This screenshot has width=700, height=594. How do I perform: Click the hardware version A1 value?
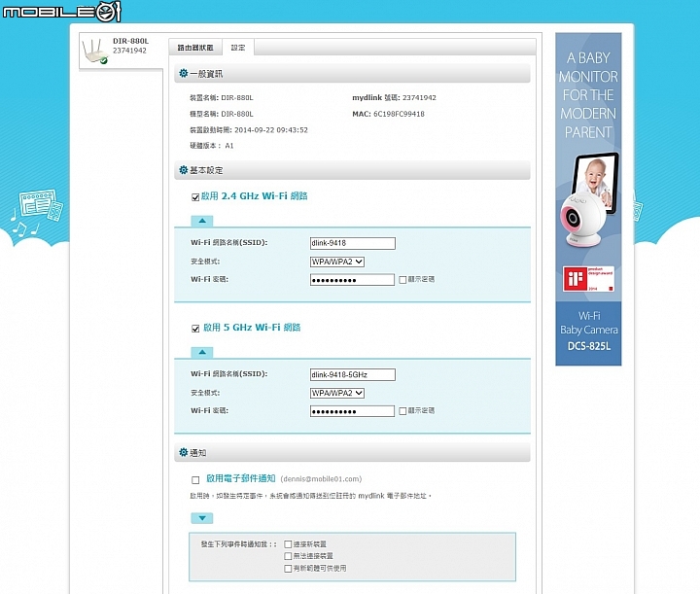pyautogui.click(x=229, y=146)
